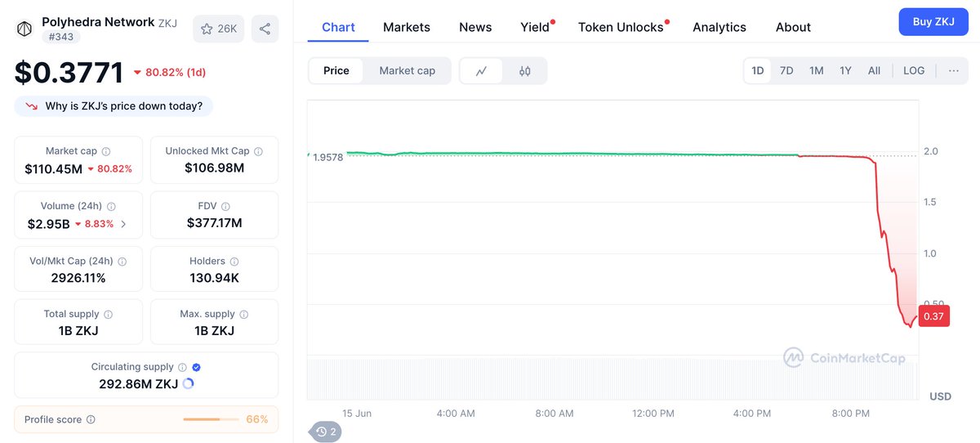Click the Max. supply info icon
Image resolution: width=980 pixels, height=443 pixels.
tap(243, 315)
